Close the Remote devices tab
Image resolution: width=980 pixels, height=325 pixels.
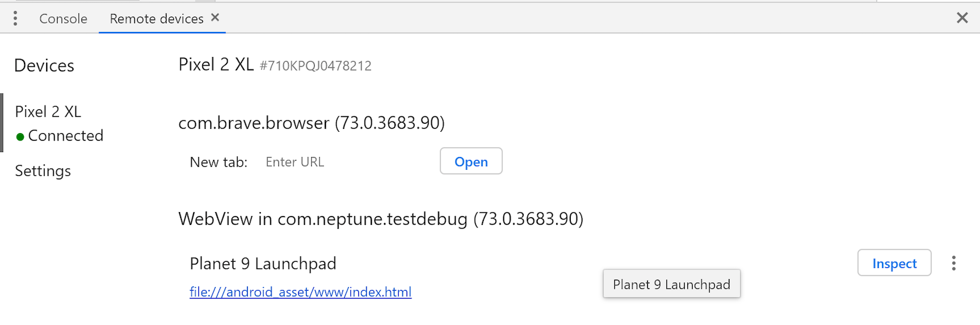(x=215, y=18)
